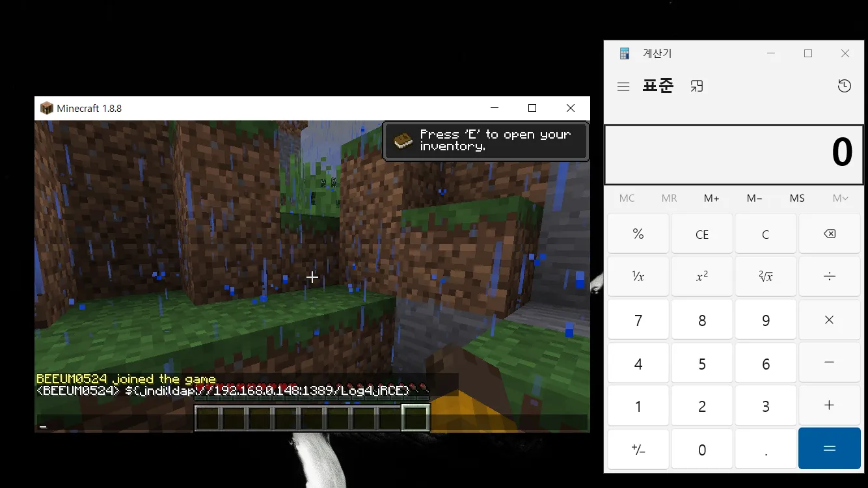Viewport: 868px width, 488px height.
Task: Click digit 1 on the Calculator
Action: (x=638, y=405)
